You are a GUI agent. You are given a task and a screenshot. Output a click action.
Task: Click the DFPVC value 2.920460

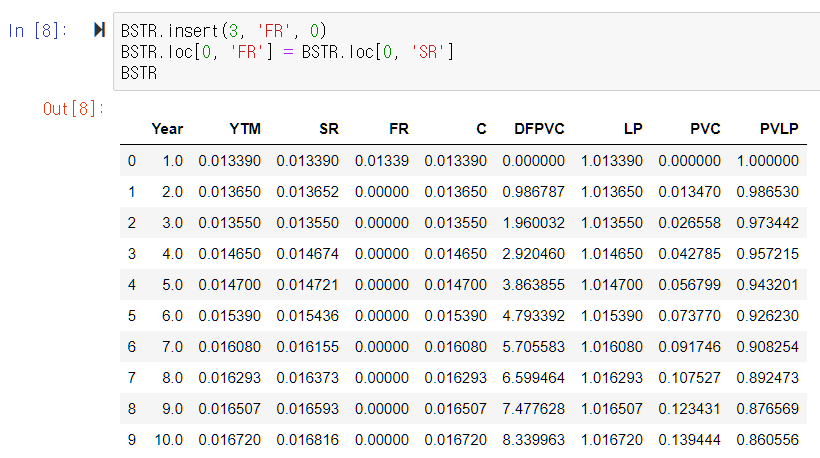coord(533,254)
